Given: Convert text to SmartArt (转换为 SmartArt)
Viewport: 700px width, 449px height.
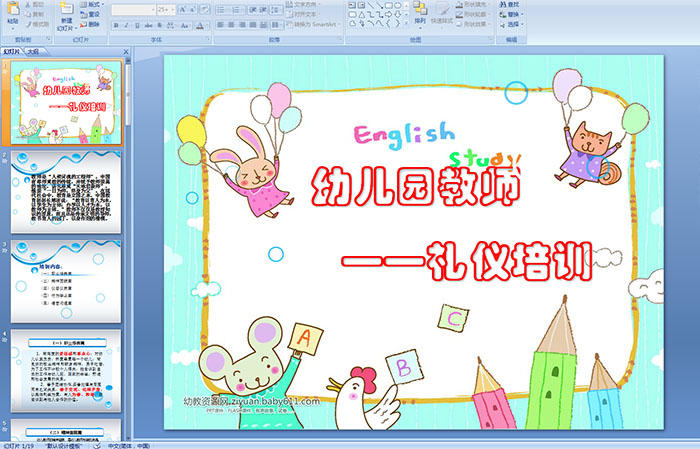Looking at the screenshot, I should pyautogui.click(x=313, y=24).
